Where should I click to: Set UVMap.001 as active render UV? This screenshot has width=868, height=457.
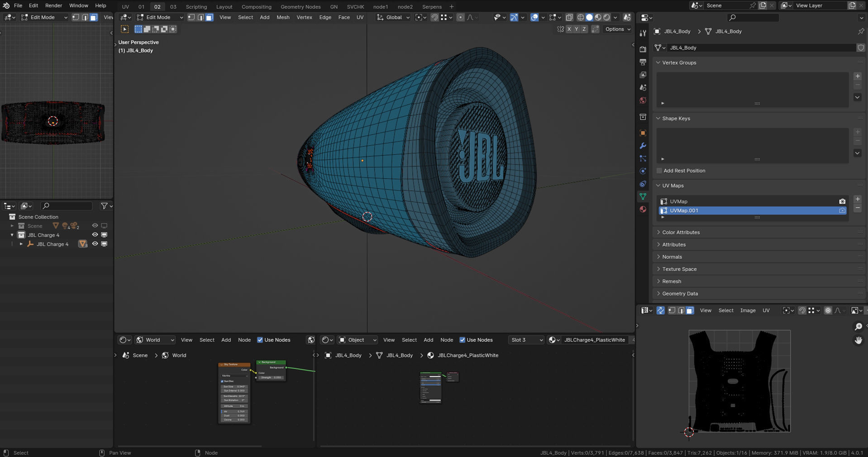tap(842, 210)
